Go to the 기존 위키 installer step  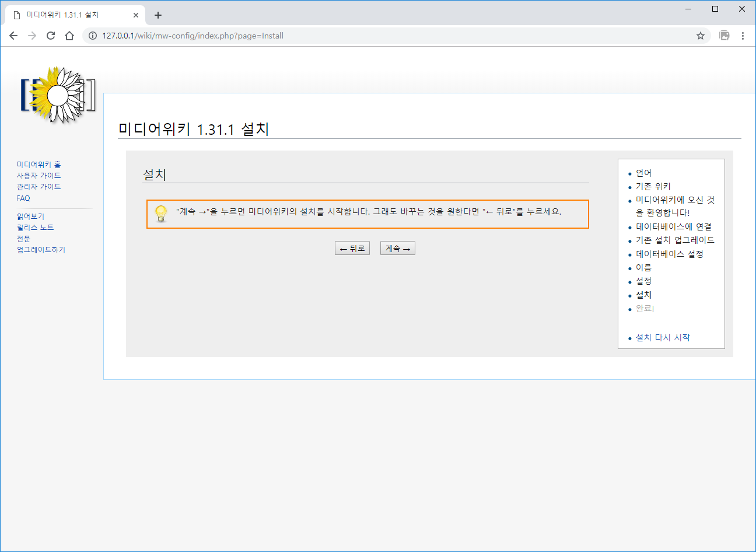653,186
